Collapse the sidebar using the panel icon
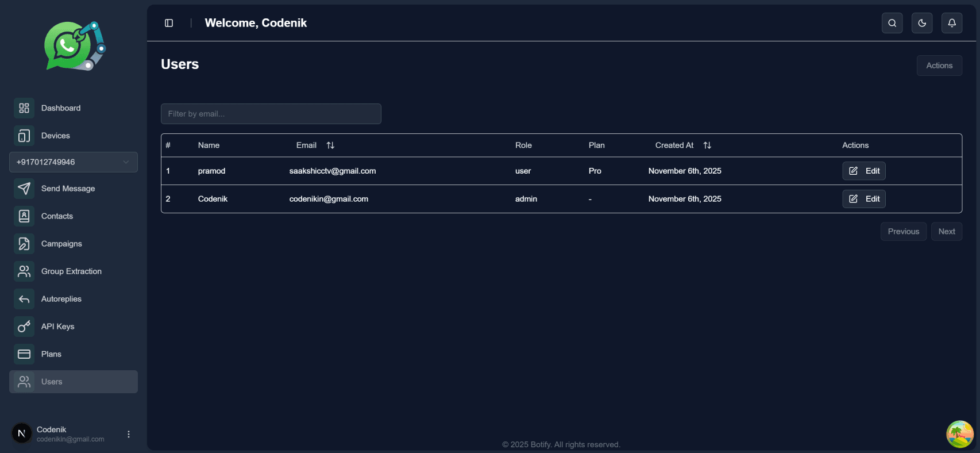 tap(169, 23)
